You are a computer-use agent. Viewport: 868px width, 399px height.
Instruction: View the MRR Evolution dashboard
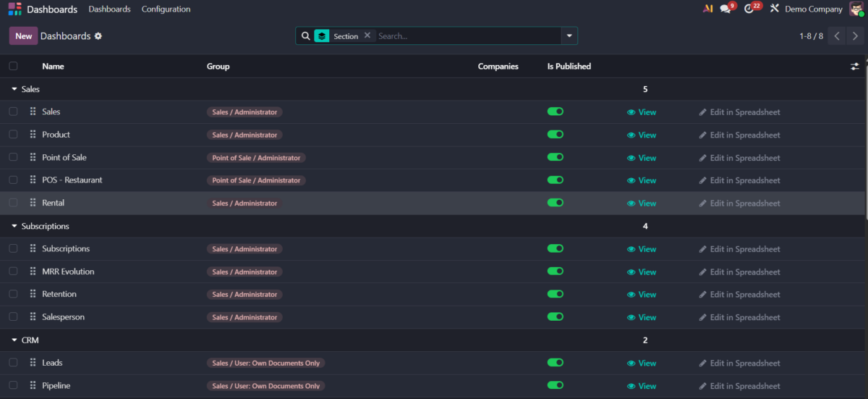[x=642, y=272]
